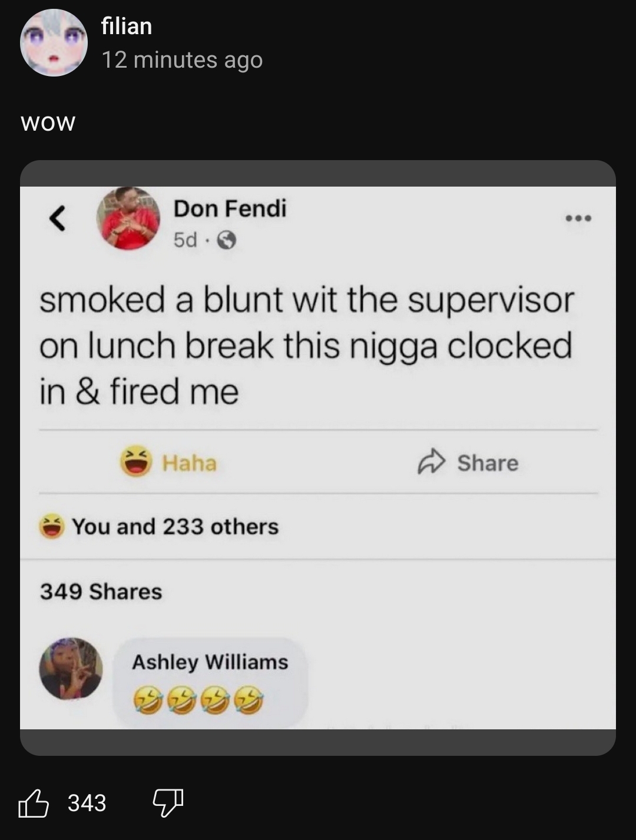Click Don Fendi's profile picture
Image resolution: width=636 pixels, height=840 pixels.
128,218
